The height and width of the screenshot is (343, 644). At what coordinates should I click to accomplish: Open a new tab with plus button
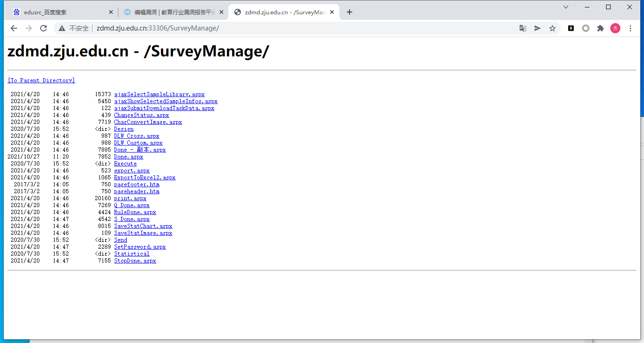tap(350, 12)
